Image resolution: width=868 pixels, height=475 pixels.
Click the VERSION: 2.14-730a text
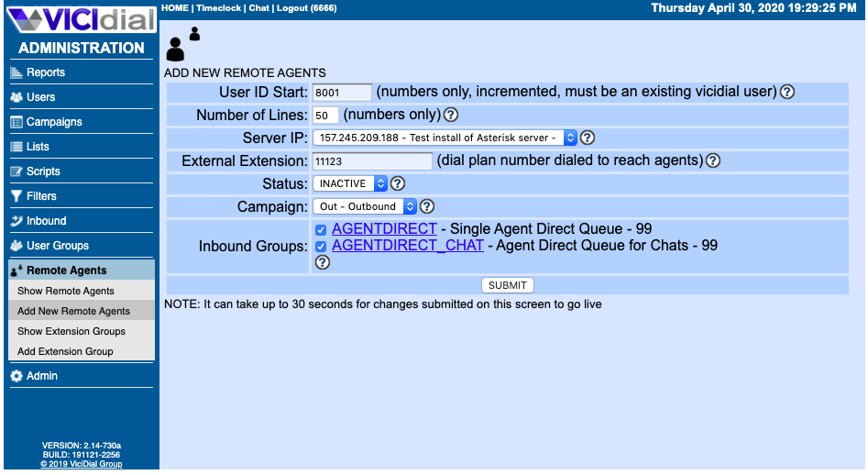coord(82,445)
